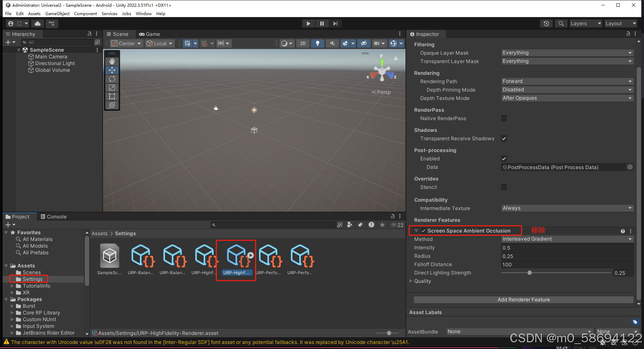The image size is (644, 349).
Task: Uncheck Screen Space Ambient Occlusion feature
Action: pyautogui.click(x=423, y=231)
